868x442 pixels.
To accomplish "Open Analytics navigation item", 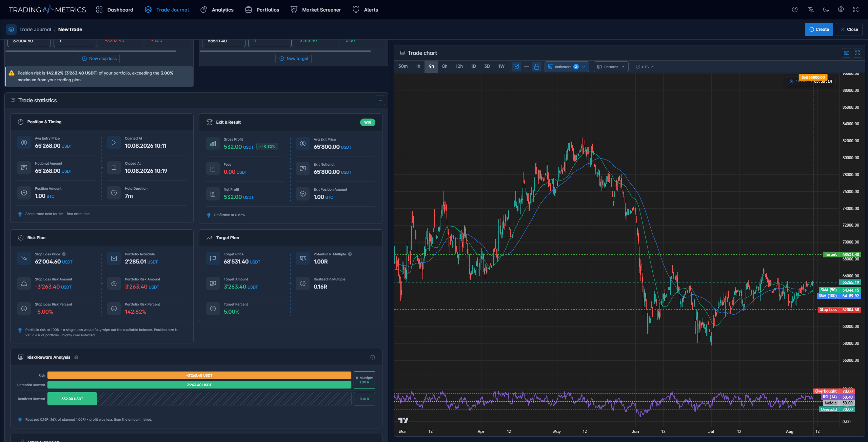I will 217,9.
